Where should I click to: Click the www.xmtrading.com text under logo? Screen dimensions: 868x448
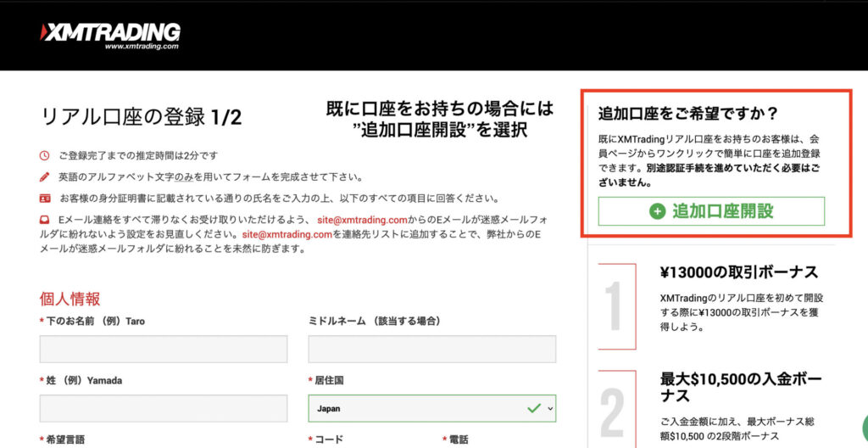pos(142,48)
